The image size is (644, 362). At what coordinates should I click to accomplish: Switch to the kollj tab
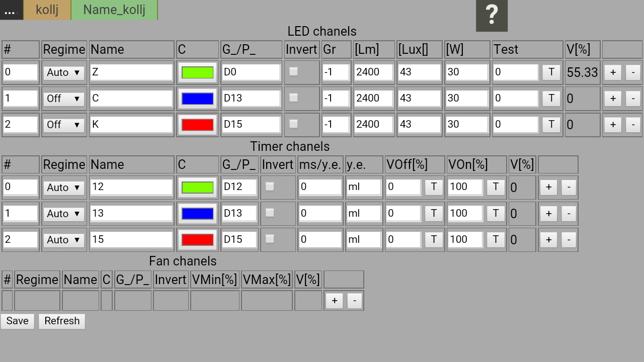point(47,10)
